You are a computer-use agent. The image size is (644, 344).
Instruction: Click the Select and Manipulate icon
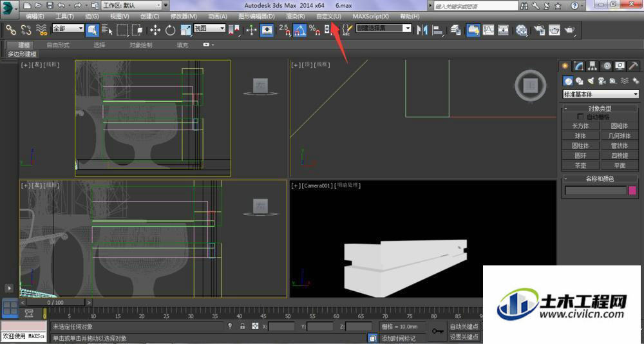[x=251, y=30]
